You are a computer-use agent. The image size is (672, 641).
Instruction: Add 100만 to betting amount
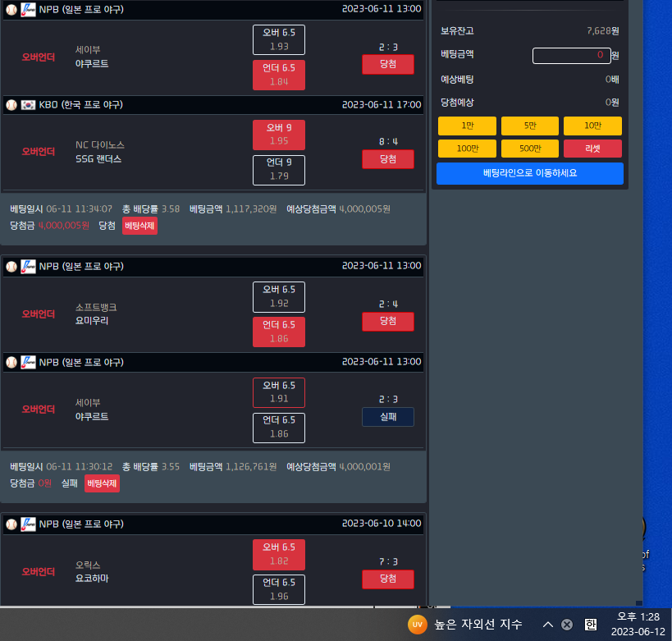[x=467, y=149]
